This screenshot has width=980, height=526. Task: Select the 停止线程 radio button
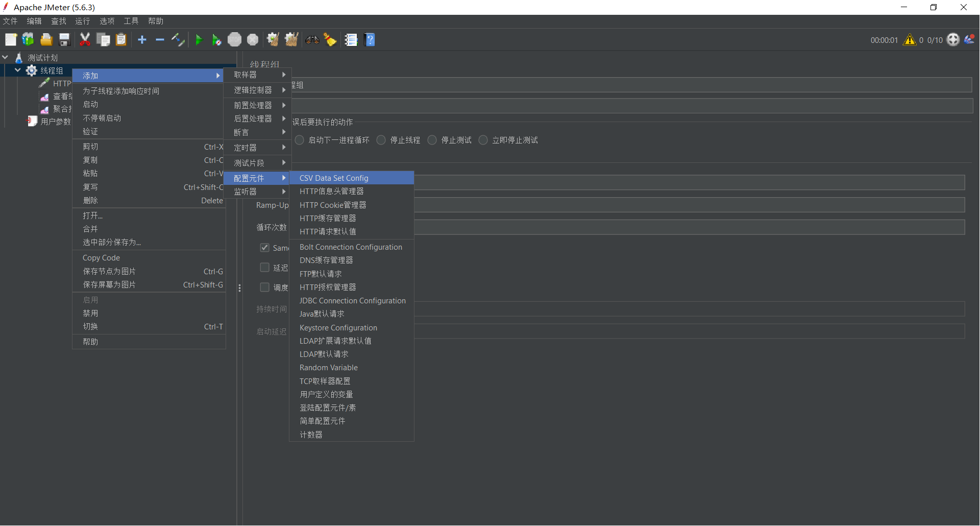pyautogui.click(x=381, y=140)
